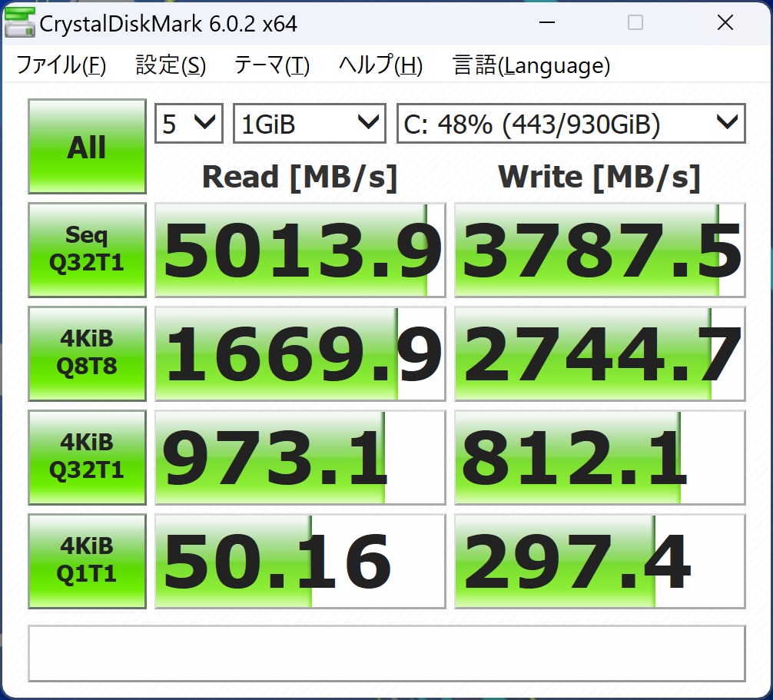This screenshot has height=700, width=773.
Task: Maximize the CrystalDiskMark window
Action: click(635, 23)
